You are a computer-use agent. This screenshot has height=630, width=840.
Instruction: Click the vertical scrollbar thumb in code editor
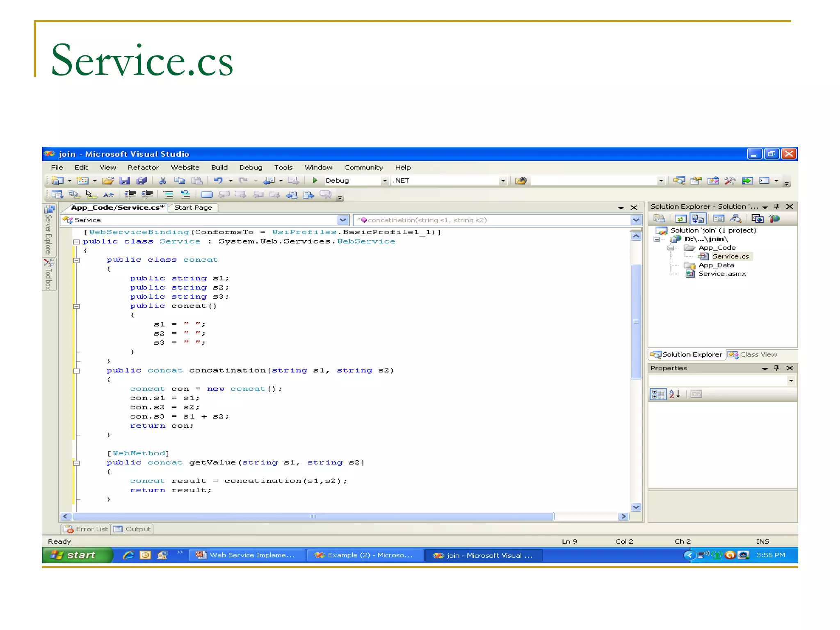pos(636,322)
